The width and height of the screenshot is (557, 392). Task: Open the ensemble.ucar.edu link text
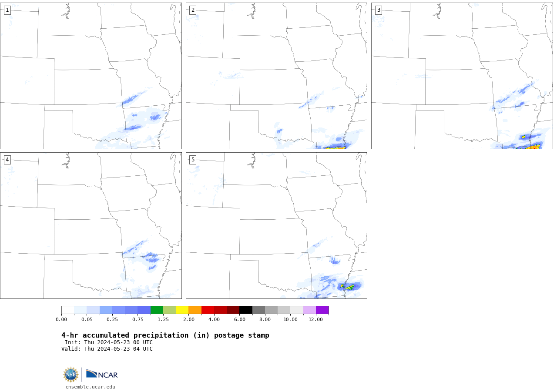(x=91, y=387)
